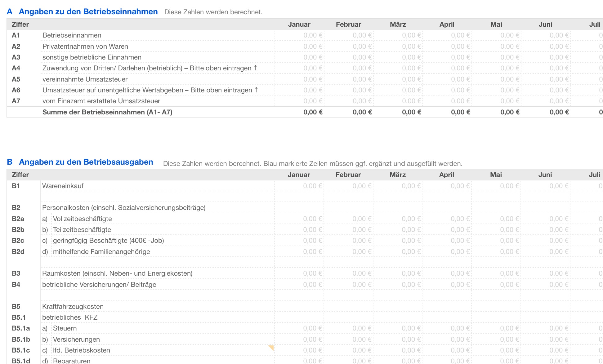Select the heading Angaben zu den Betriebseinnahmen
The height and width of the screenshot is (364, 603).
88,12
